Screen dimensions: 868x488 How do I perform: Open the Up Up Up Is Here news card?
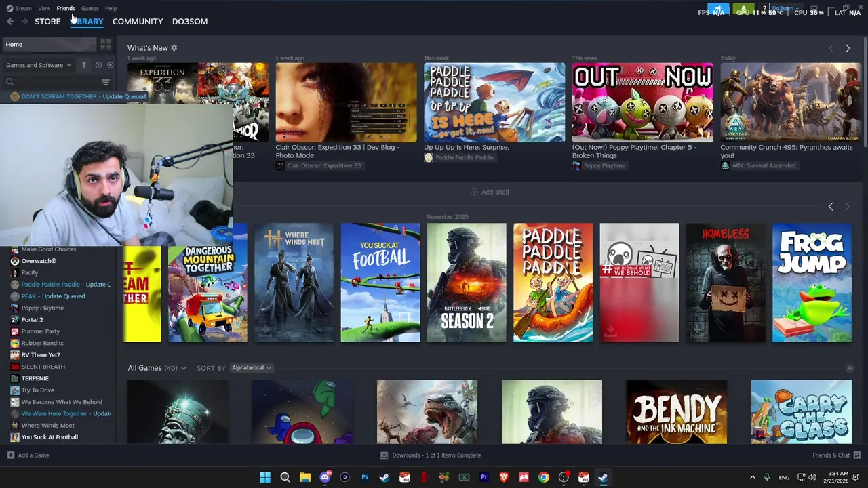[x=494, y=102]
